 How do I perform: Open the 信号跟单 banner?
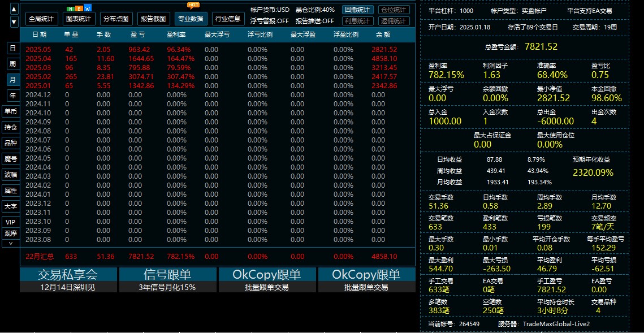pyautogui.click(x=167, y=274)
